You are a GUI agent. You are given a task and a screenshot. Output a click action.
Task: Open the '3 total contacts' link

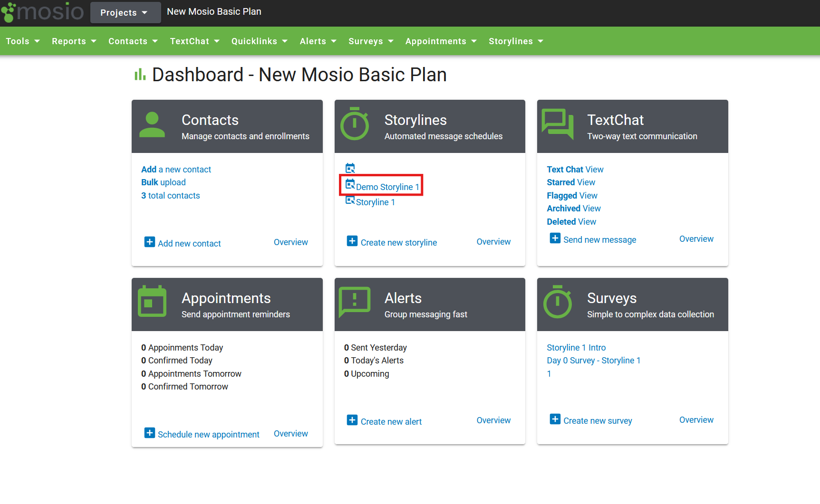pos(171,196)
